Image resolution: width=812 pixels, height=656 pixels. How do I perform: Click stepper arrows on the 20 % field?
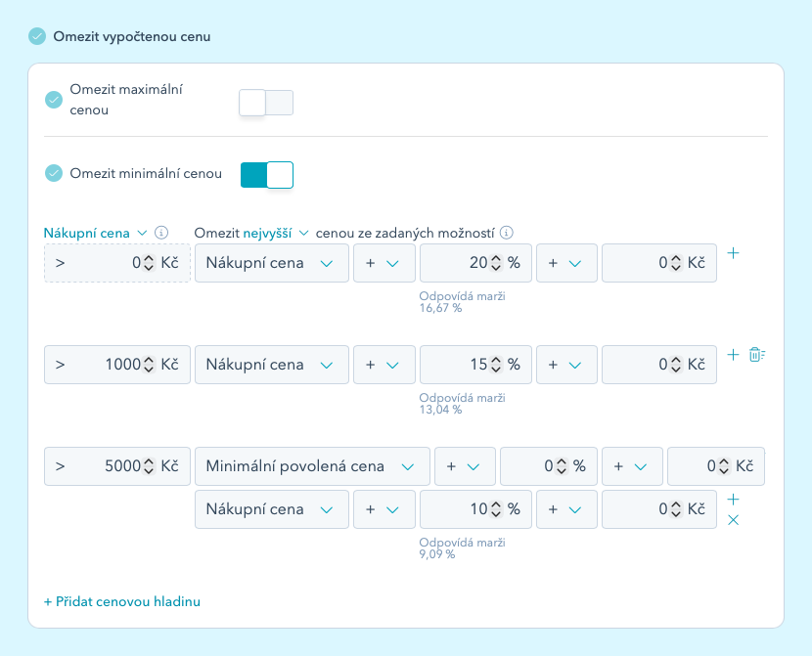(x=496, y=263)
